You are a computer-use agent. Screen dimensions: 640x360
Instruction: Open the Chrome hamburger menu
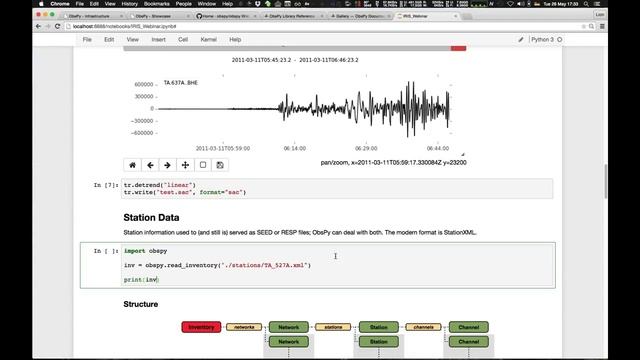pos(602,26)
